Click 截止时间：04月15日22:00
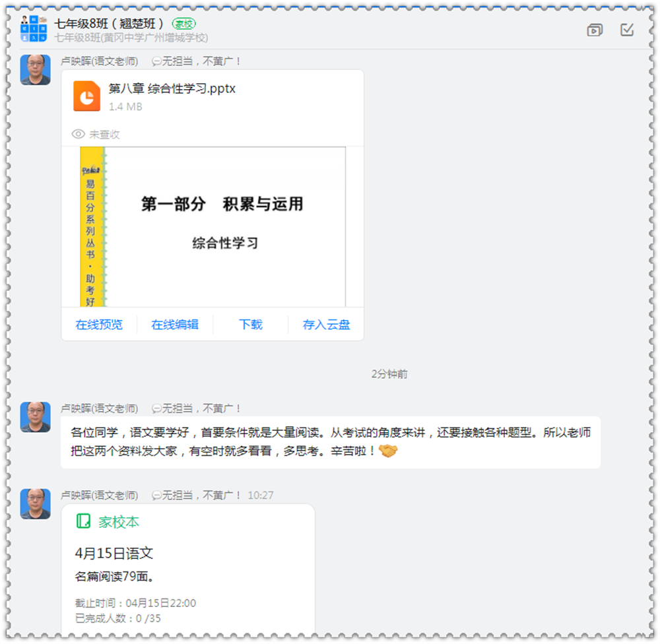Viewport: 660px width, 644px height. [135, 603]
